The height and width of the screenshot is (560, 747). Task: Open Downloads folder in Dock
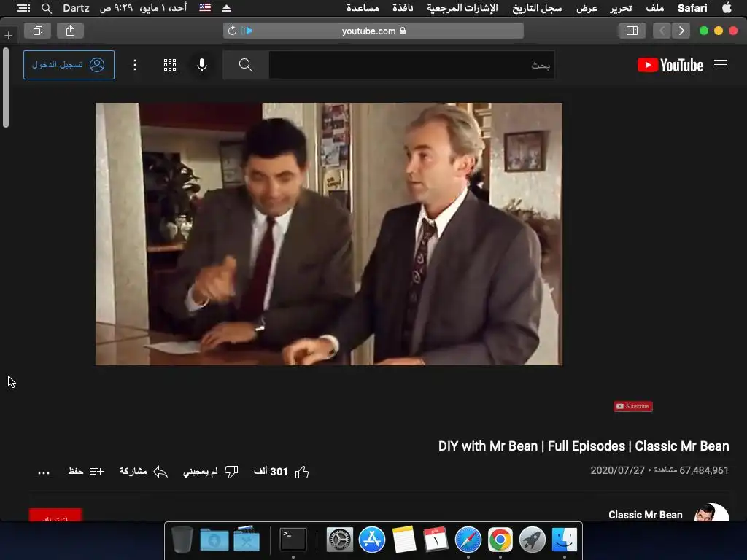point(214,540)
